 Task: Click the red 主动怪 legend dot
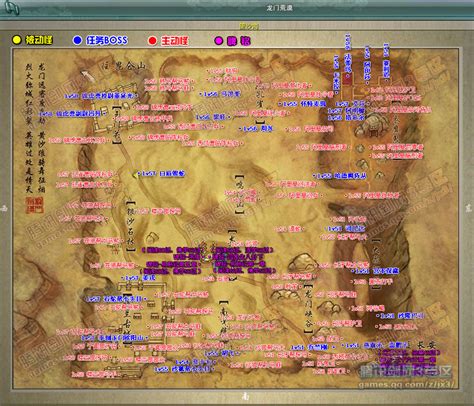152,41
